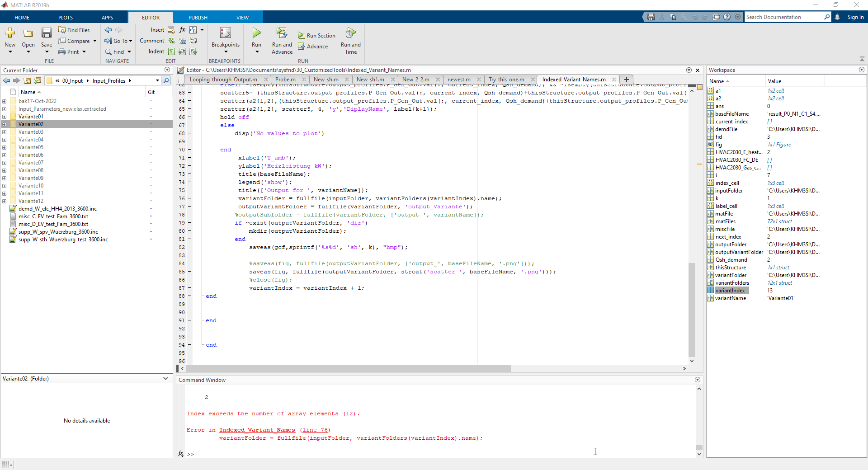Click the Run script play icon
868x470 pixels.
(256, 33)
